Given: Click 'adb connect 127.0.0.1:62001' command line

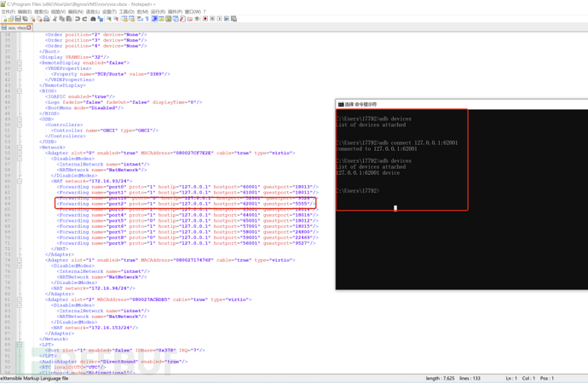Looking at the screenshot, I should [x=397, y=142].
